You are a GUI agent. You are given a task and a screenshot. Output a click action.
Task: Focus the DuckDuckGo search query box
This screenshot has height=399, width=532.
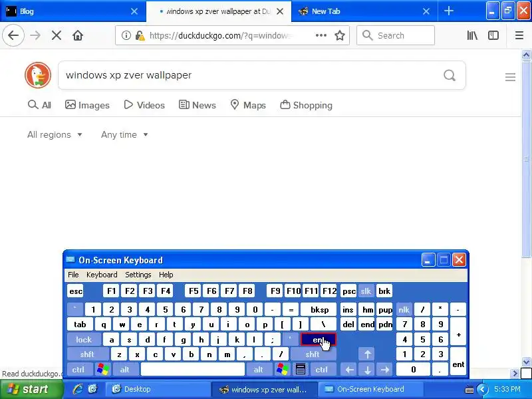(x=251, y=75)
